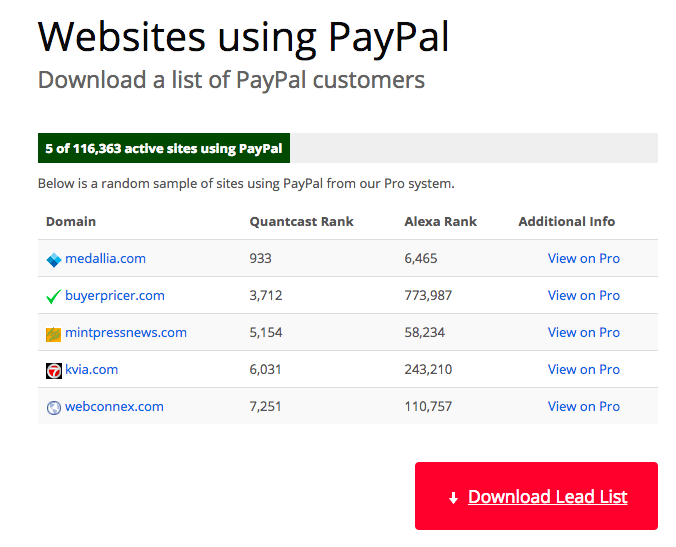The image size is (676, 547).
Task: Click Alexa rank value 243,210
Action: (x=428, y=370)
